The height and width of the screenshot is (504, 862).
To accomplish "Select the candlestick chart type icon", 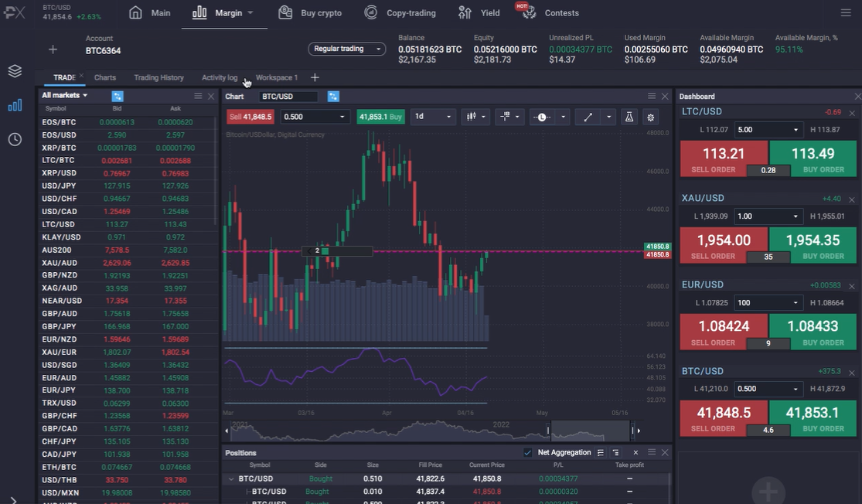I will (472, 117).
